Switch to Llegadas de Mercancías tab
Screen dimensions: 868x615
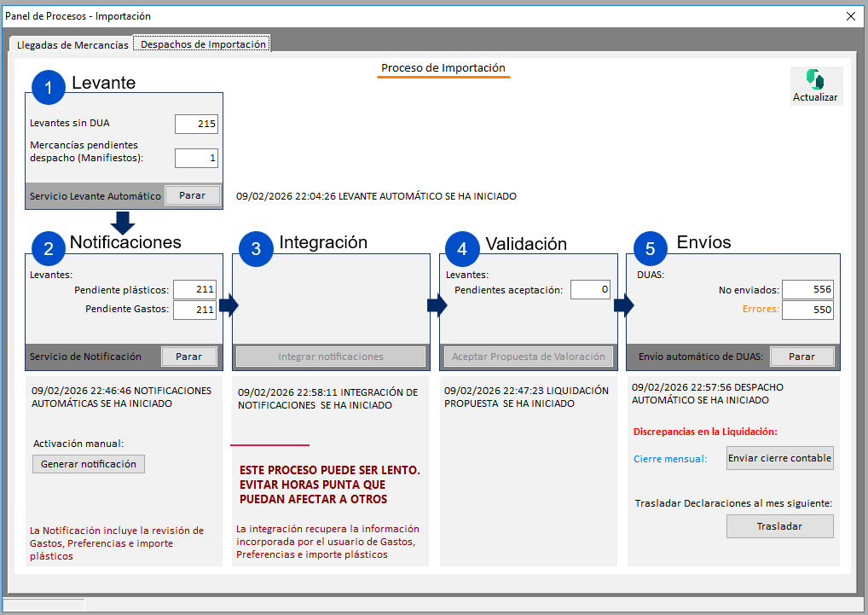[72, 44]
